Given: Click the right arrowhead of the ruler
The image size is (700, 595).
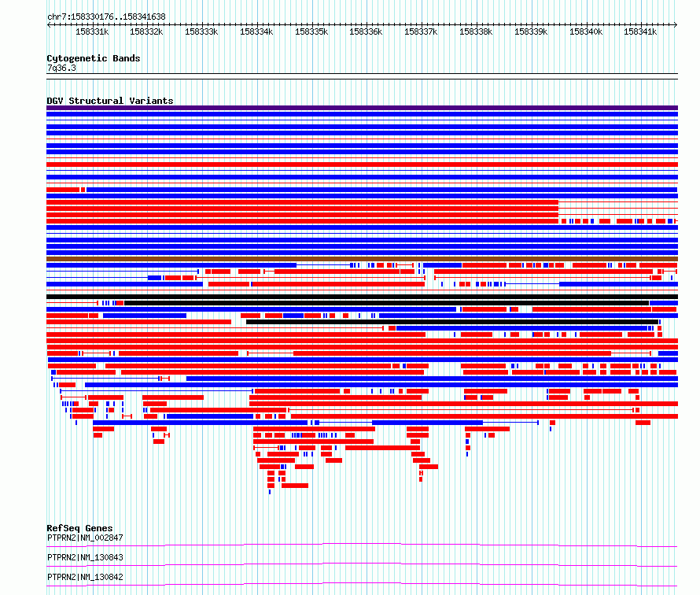Looking at the screenshot, I should coord(676,25).
